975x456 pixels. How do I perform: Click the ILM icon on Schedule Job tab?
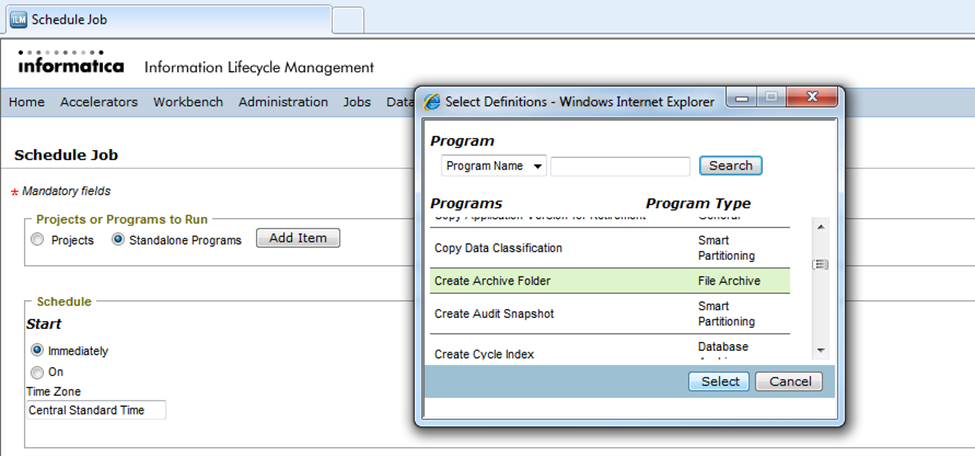click(19, 20)
